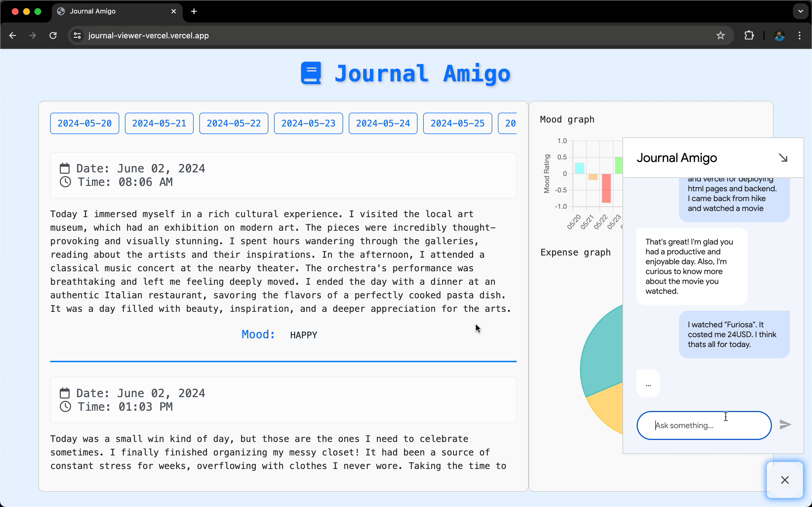Open the browser extensions puzzle icon

click(x=749, y=35)
